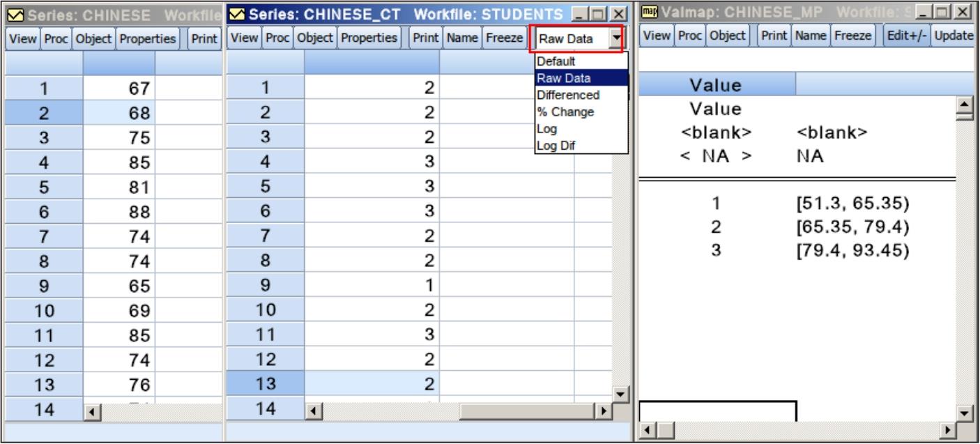Click CHINESE_CT horizontal scrollbar left arrow
980x444 pixels.
coord(313,411)
